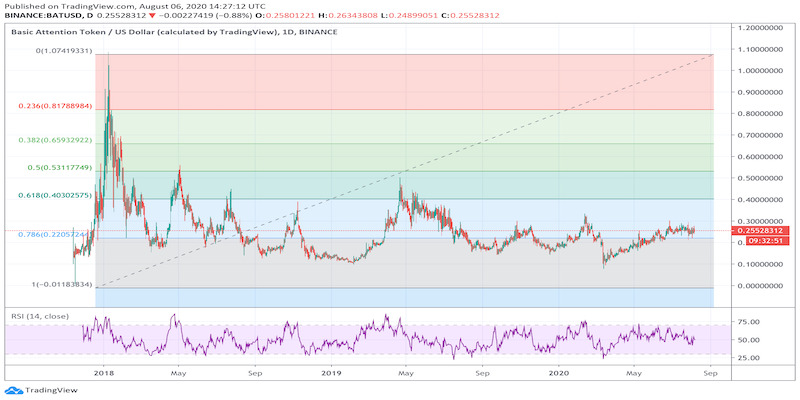This screenshot has height=400, width=800.
Task: Click the 2020 date axis label
Action: [x=559, y=373]
